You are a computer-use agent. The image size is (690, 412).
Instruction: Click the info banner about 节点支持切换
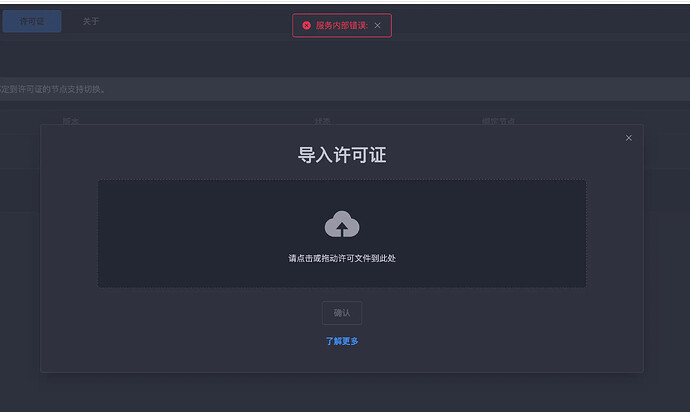[345, 89]
